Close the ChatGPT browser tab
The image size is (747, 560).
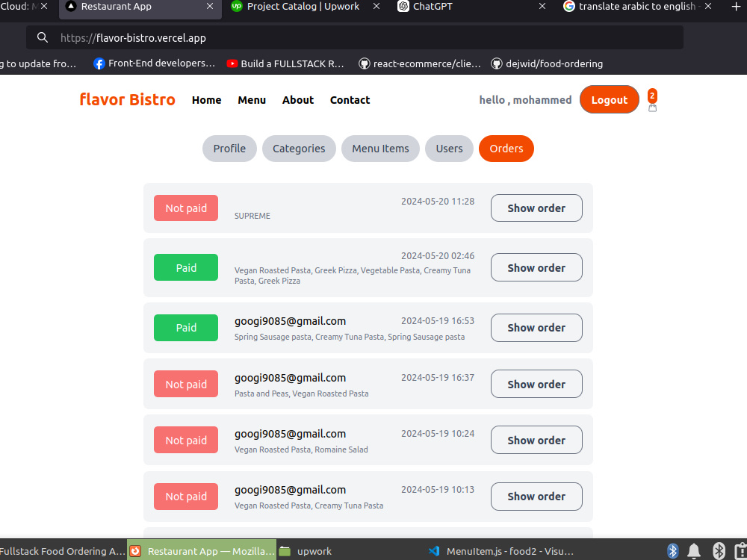[542, 6]
